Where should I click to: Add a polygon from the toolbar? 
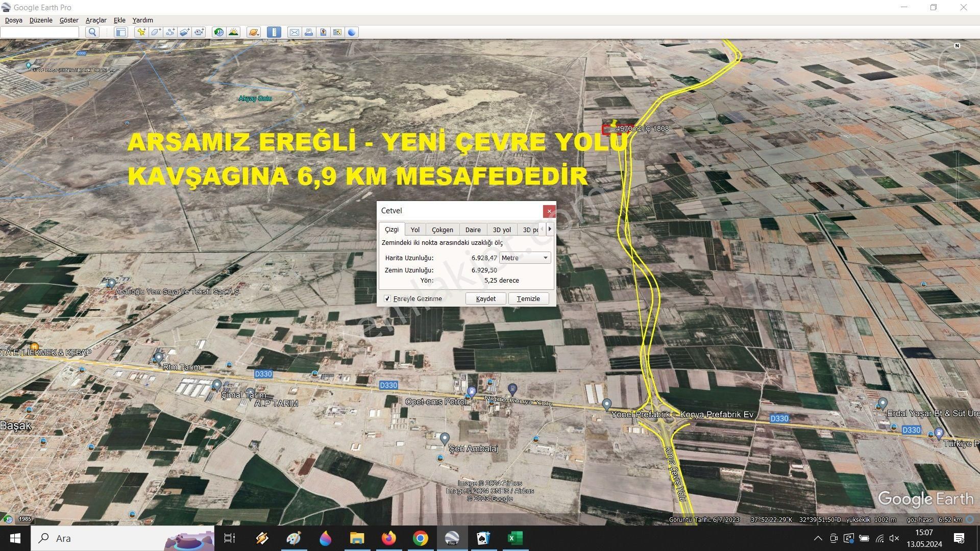click(156, 32)
